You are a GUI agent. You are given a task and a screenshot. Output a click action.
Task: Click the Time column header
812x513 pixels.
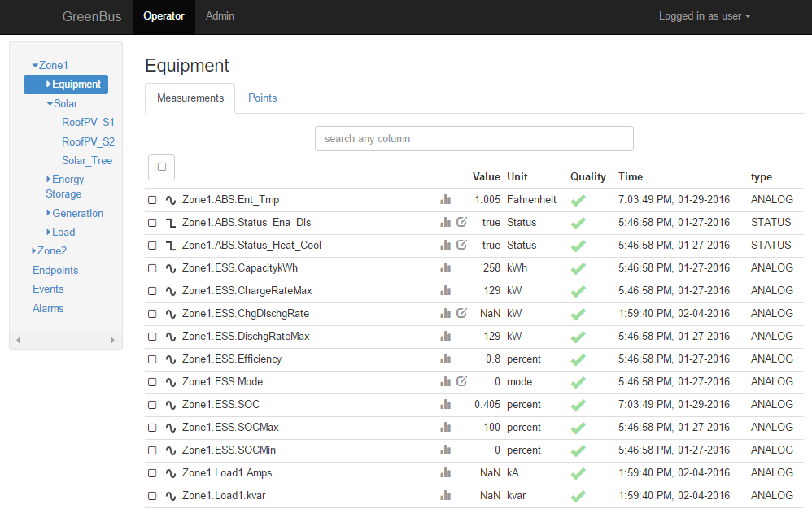631,177
